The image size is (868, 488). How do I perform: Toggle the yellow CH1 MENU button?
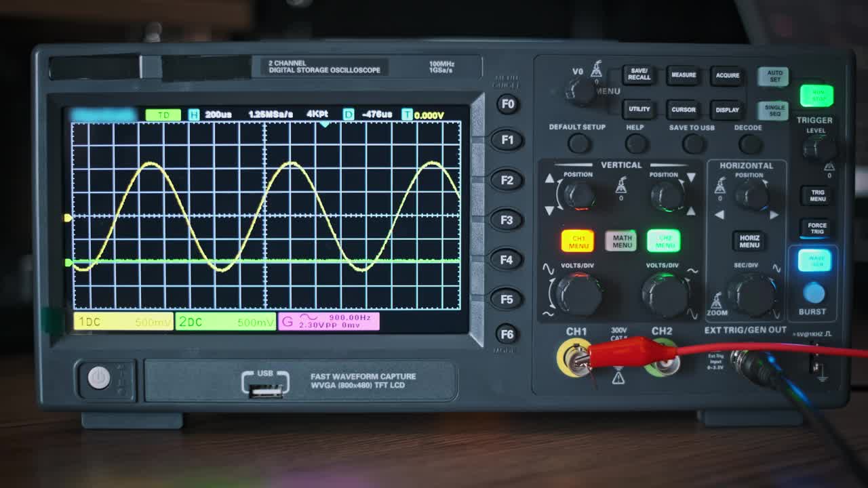point(578,241)
